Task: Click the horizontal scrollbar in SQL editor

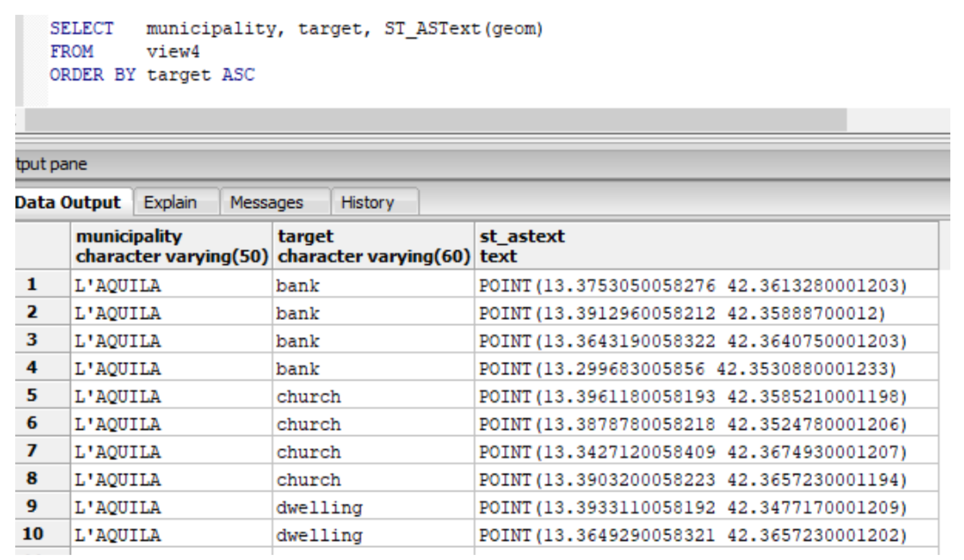Action: (435, 120)
